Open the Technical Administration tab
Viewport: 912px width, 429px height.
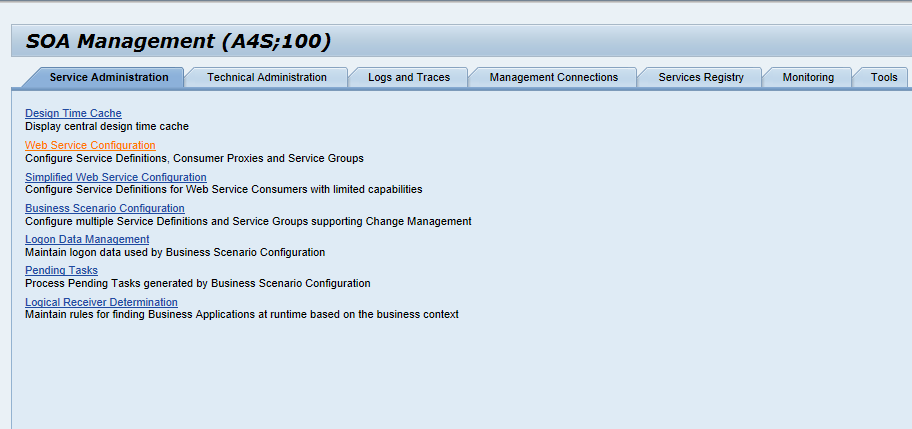click(266, 77)
